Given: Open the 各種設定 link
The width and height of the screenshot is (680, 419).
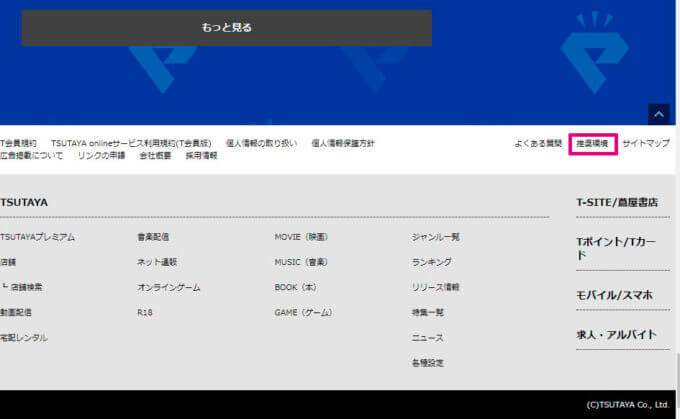Looking at the screenshot, I should [428, 363].
